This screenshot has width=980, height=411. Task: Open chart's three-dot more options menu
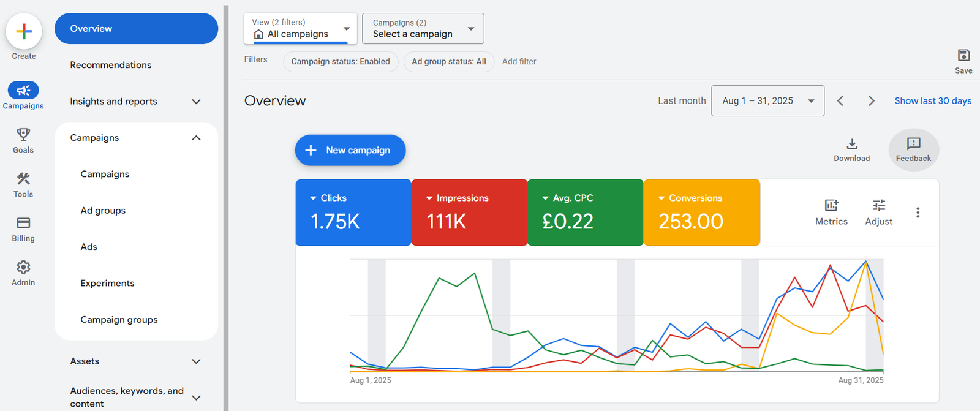[918, 213]
